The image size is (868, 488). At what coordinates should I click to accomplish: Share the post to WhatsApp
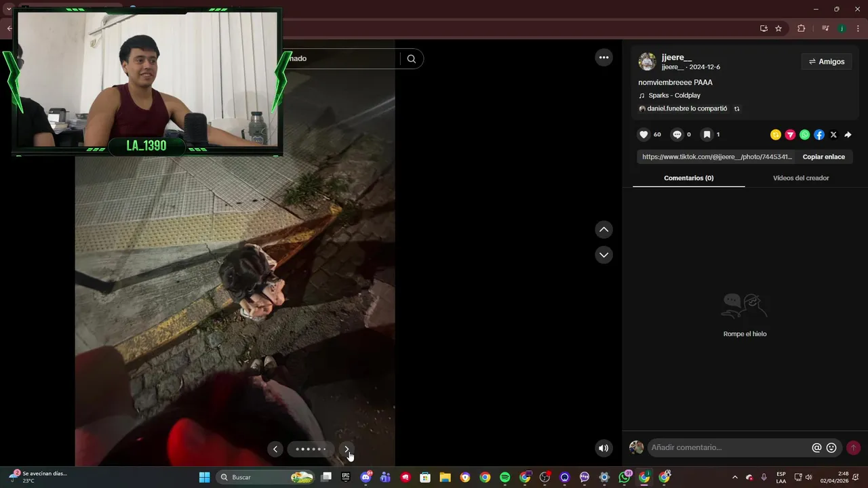pos(804,135)
